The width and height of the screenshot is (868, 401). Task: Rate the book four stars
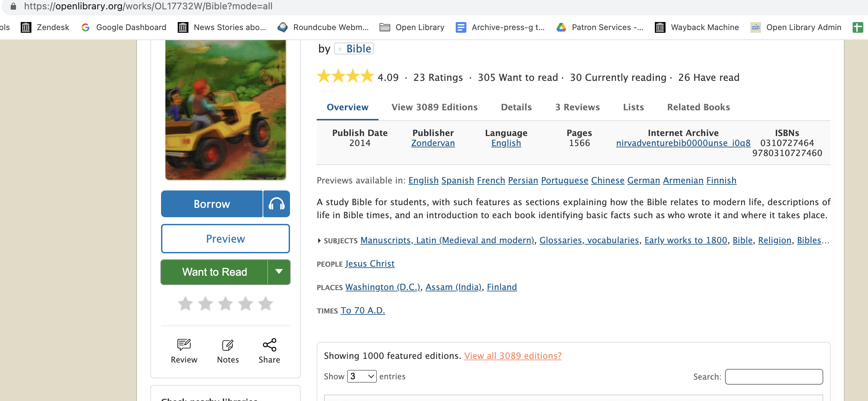(x=246, y=304)
